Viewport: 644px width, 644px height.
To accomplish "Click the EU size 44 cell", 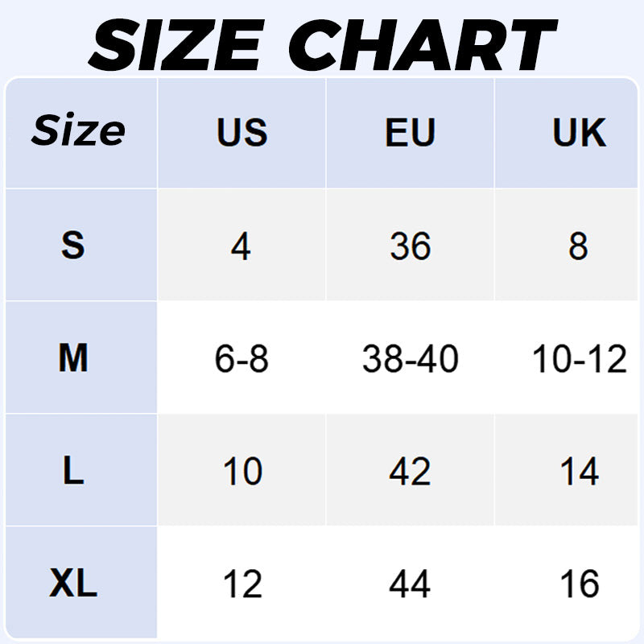I will [x=410, y=584].
